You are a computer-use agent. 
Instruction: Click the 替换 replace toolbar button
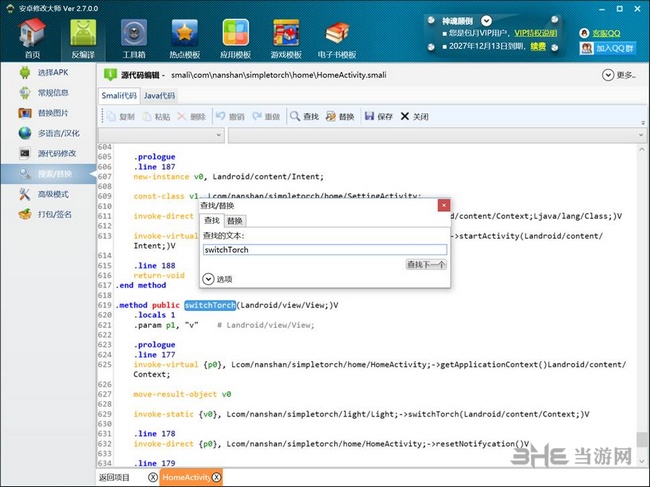tap(340, 116)
